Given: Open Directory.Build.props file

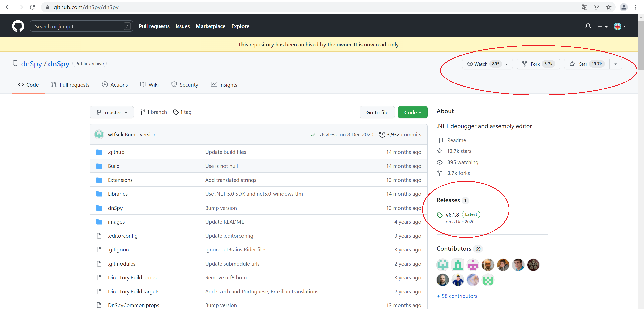Looking at the screenshot, I should [132, 277].
